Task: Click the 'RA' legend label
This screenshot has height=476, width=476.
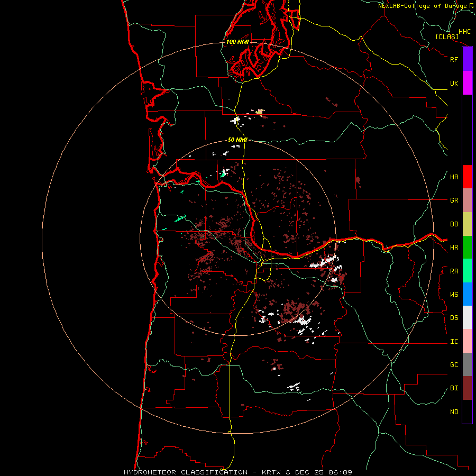Action: pyautogui.click(x=454, y=271)
